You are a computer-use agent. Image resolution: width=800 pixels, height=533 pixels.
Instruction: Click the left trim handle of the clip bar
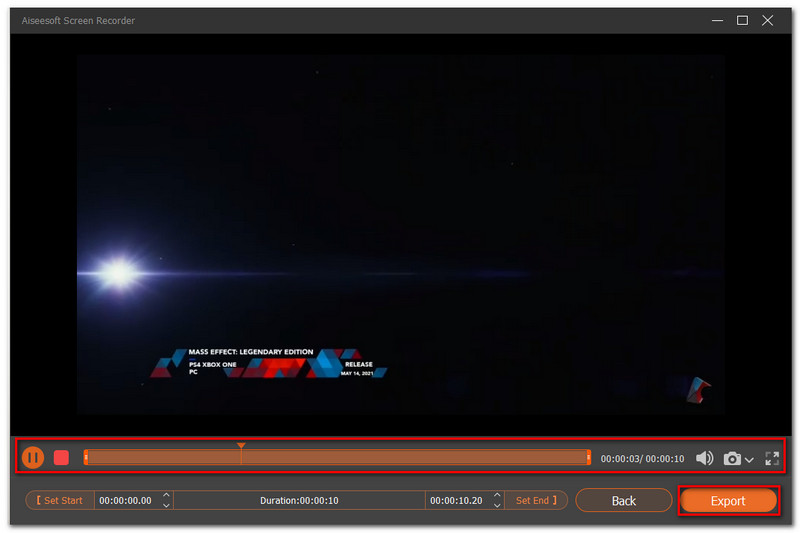pyautogui.click(x=86, y=457)
